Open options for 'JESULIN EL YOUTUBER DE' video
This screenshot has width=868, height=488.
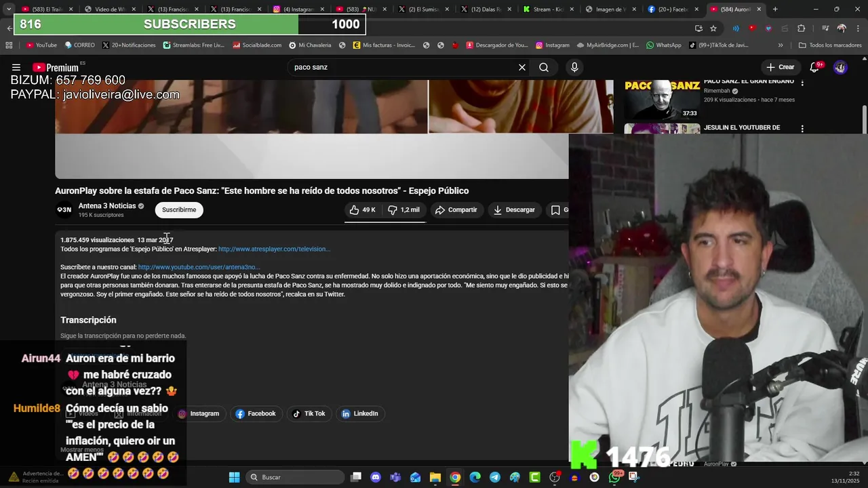(x=802, y=129)
